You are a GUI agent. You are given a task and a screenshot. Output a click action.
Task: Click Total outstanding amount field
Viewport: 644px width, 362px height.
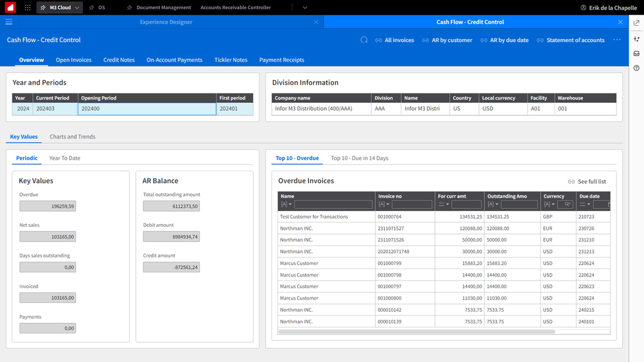[172, 206]
